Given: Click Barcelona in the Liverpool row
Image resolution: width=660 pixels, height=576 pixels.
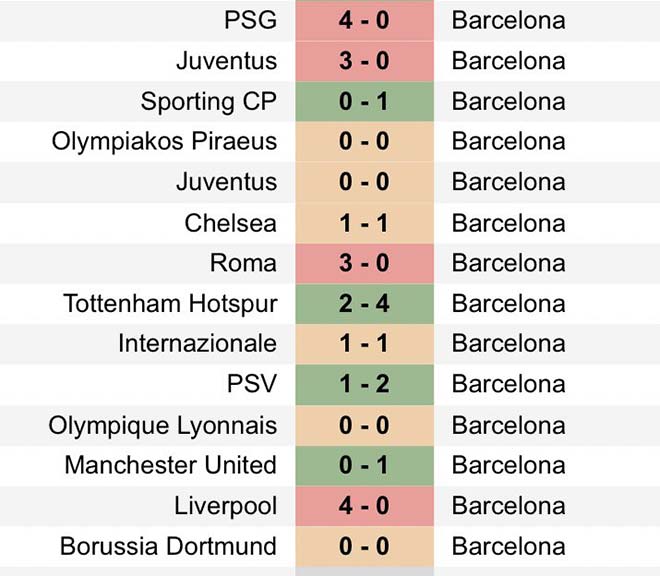Looking at the screenshot, I should coord(508,506).
